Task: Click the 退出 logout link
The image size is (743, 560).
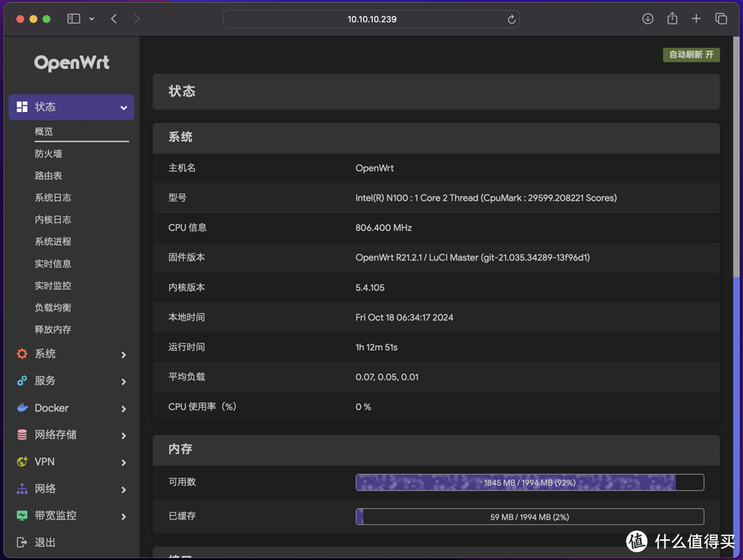Action: coord(45,542)
